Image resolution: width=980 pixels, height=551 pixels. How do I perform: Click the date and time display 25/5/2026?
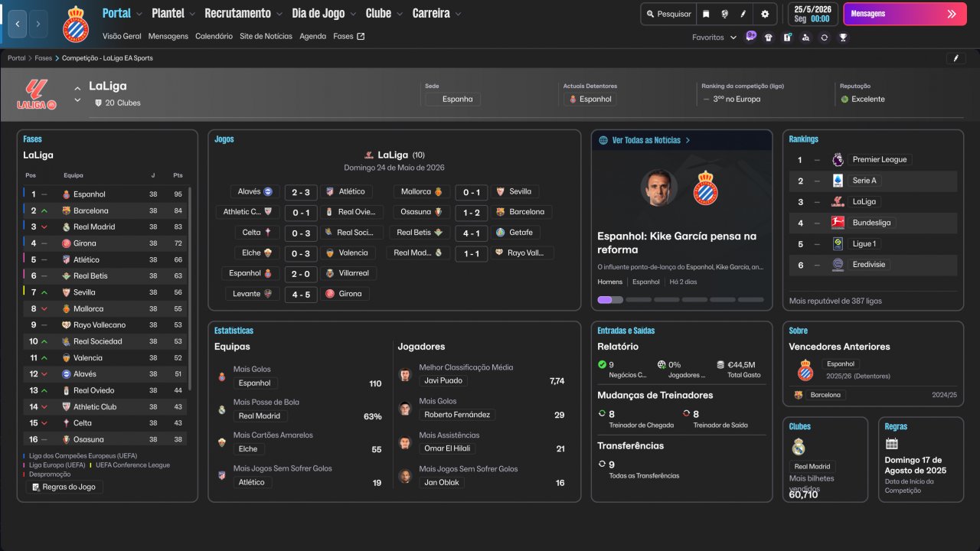point(812,14)
